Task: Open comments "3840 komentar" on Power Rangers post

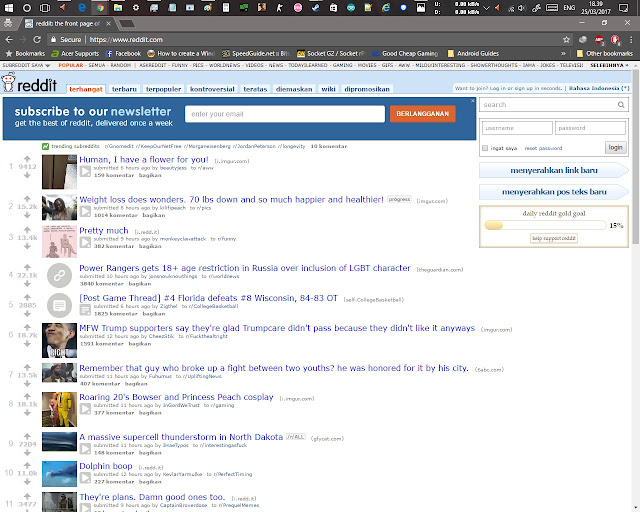Action: click(x=102, y=284)
